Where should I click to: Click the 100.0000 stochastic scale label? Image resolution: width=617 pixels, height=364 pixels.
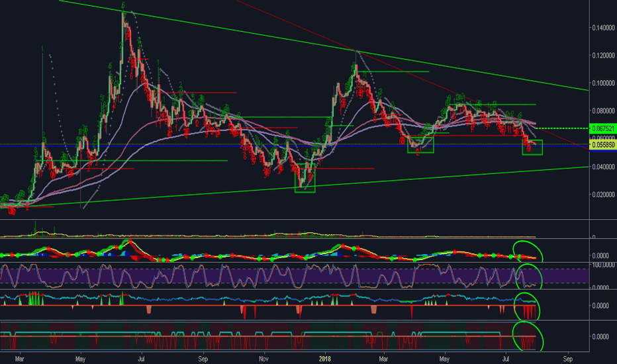[603, 265]
